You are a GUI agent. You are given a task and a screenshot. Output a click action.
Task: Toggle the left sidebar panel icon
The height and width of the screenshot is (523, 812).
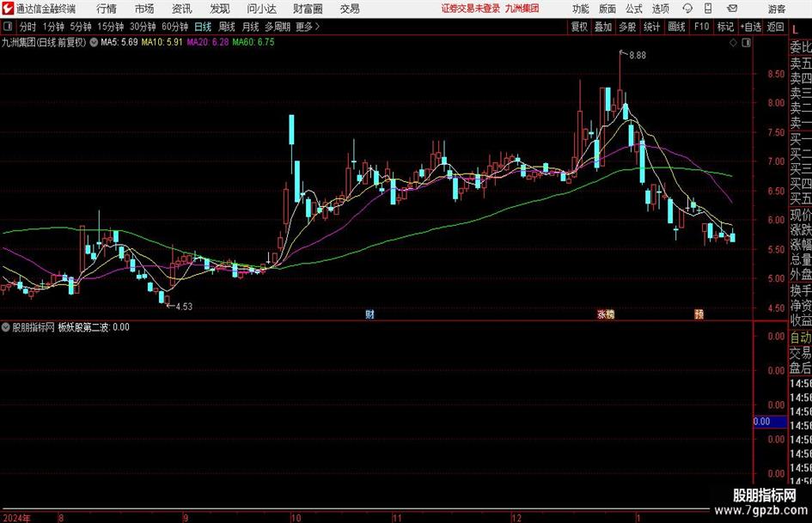(7, 27)
